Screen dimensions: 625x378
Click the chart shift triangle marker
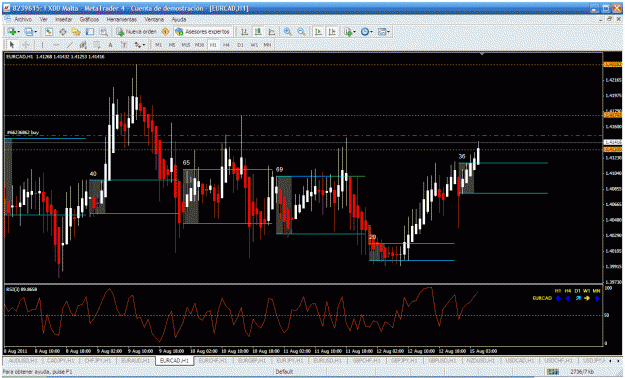click(x=482, y=53)
